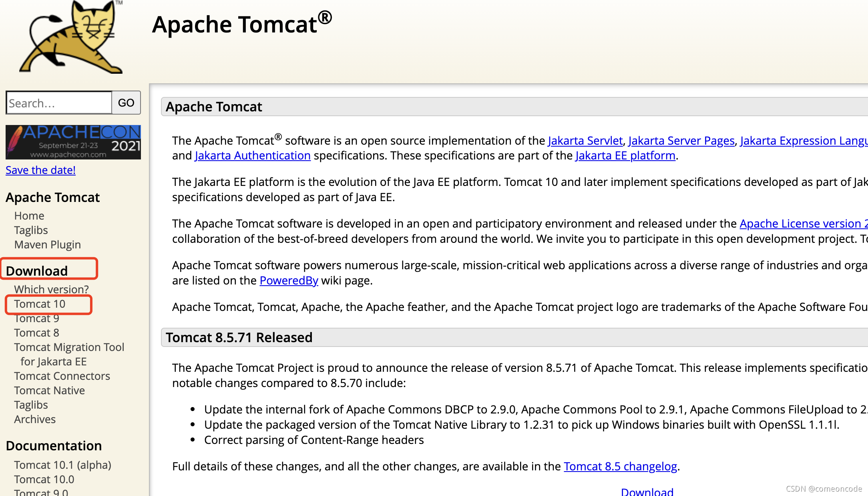Viewport: 868px width, 496px height.
Task: Follow the Jakarta Expression Language link
Action: tap(804, 141)
